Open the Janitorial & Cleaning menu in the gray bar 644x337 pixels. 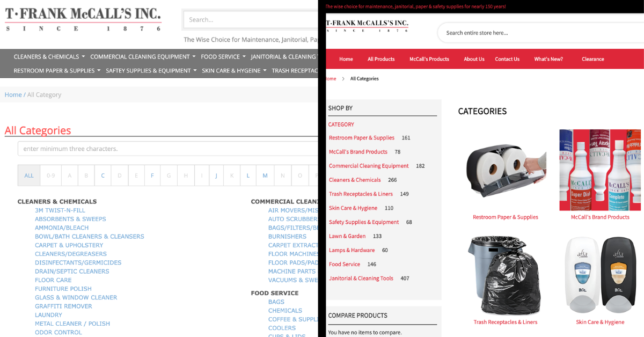click(284, 56)
